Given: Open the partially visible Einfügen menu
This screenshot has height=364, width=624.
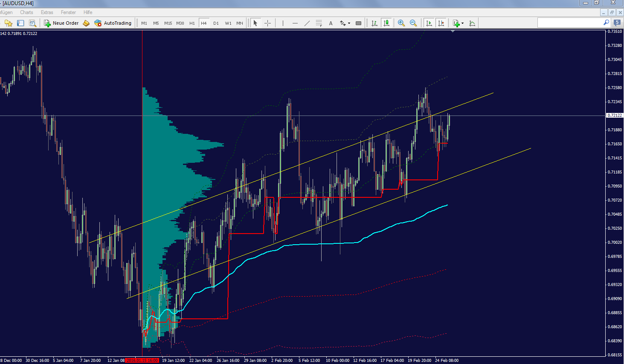Looking at the screenshot, I should [x=6, y=12].
